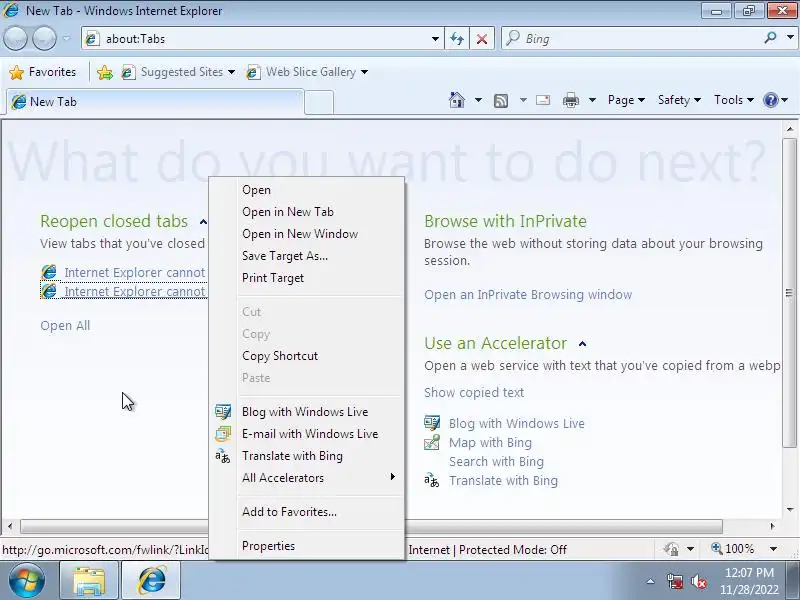
Task: Click the Back navigation button
Action: click(x=15, y=38)
